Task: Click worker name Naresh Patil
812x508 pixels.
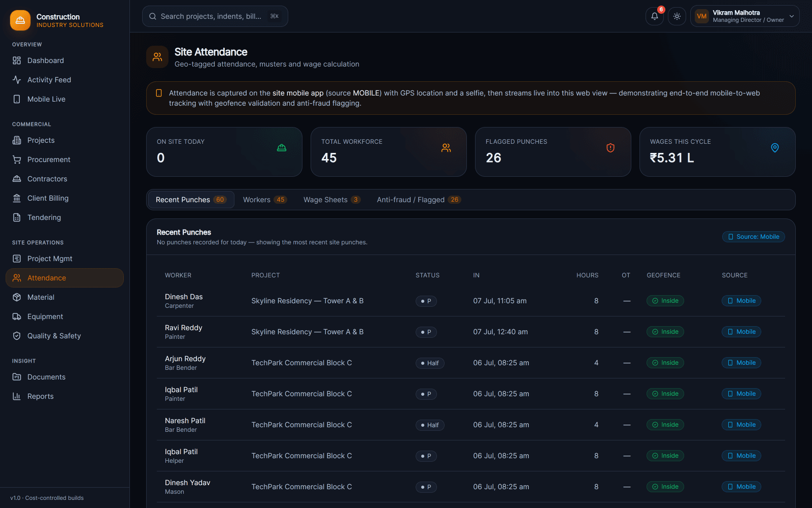Action: coord(185,421)
